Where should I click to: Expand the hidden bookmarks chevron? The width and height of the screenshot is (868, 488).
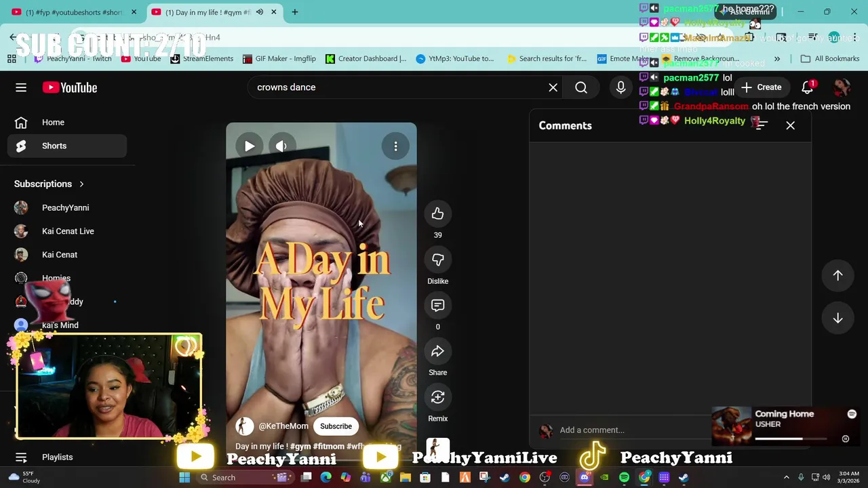tap(777, 59)
